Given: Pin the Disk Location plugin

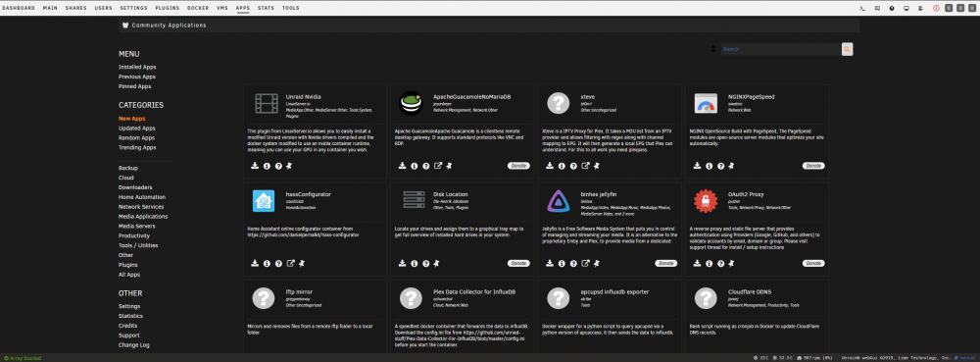Looking at the screenshot, I should (437, 263).
